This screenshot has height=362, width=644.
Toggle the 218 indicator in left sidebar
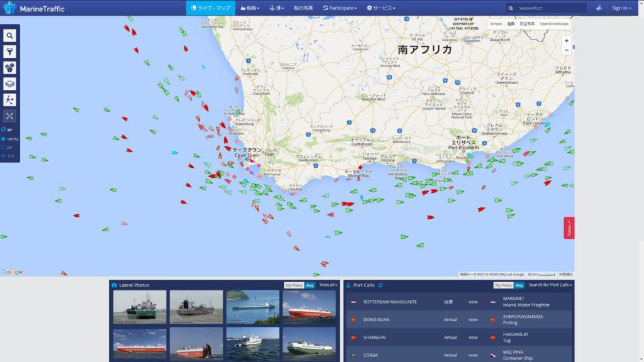(x=3, y=156)
